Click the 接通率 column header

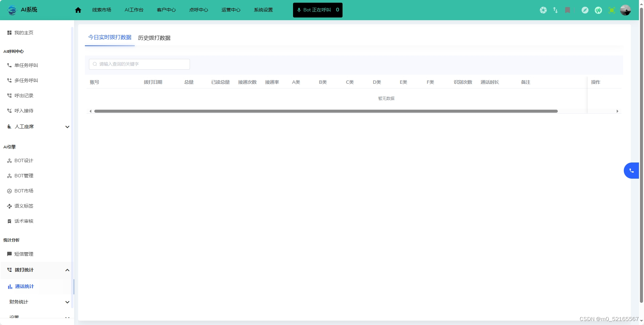272,82
